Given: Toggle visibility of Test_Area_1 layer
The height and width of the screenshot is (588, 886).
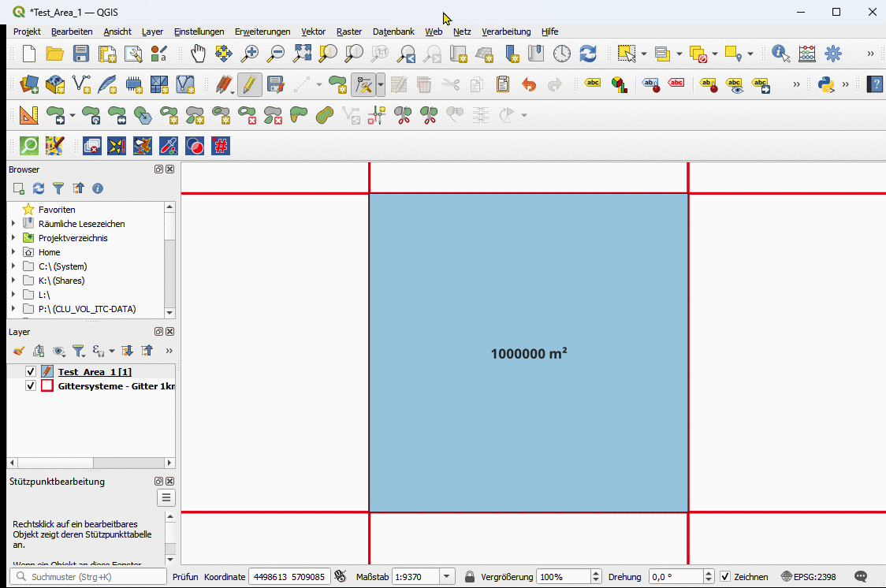Looking at the screenshot, I should [x=31, y=371].
